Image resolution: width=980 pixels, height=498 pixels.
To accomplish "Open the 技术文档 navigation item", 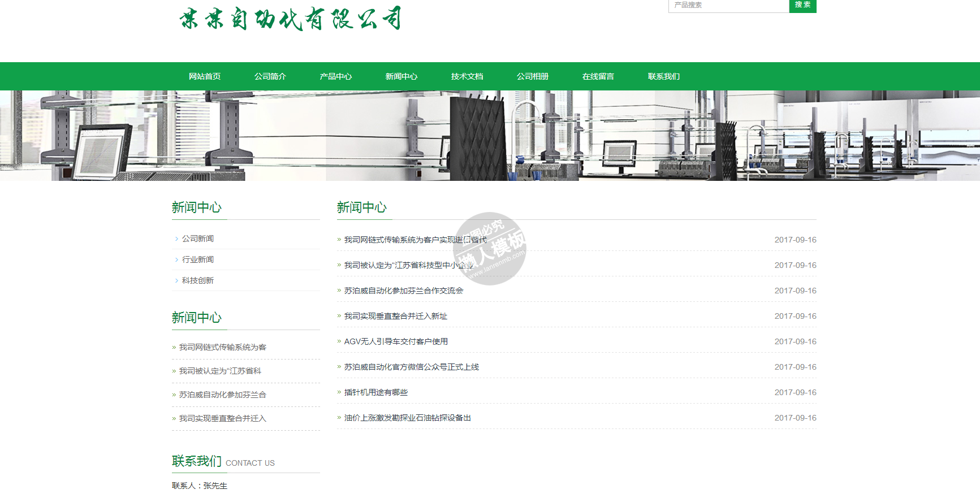I will [467, 76].
